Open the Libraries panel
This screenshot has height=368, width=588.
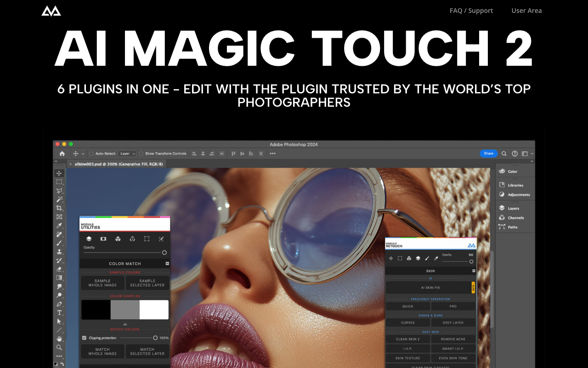pyautogui.click(x=511, y=185)
